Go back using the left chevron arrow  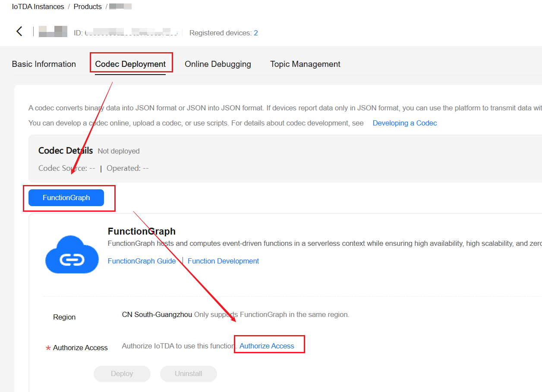pos(19,31)
